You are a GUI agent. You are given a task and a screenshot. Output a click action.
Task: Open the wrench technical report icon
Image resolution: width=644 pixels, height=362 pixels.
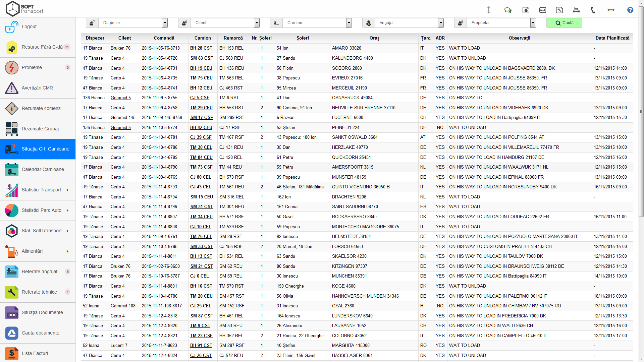click(559, 10)
